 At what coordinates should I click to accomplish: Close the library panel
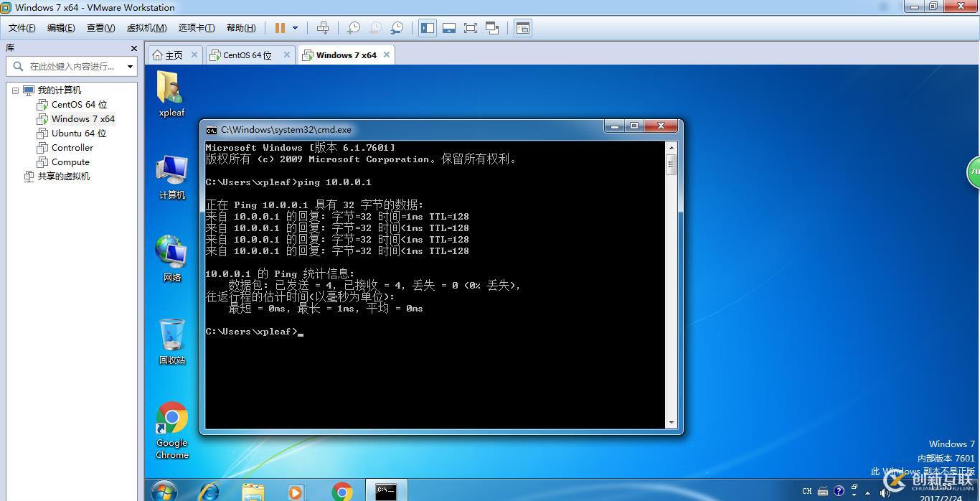pos(133,48)
